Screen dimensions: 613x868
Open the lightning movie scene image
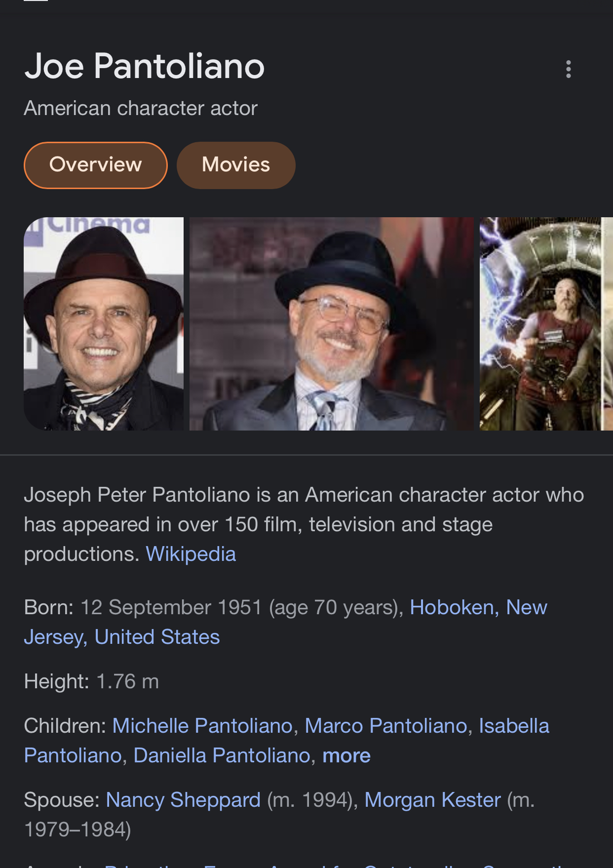546,324
